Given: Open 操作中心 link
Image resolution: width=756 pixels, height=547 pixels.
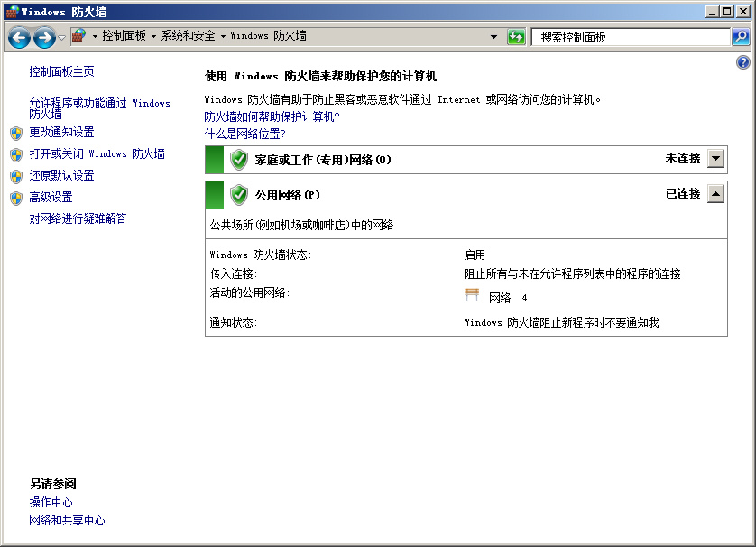Looking at the screenshot, I should (x=51, y=502).
